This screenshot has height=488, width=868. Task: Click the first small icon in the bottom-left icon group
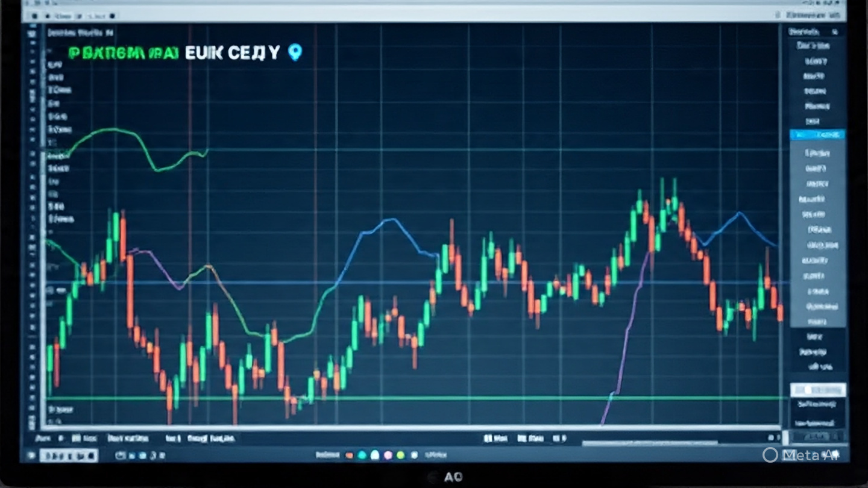[121, 455]
